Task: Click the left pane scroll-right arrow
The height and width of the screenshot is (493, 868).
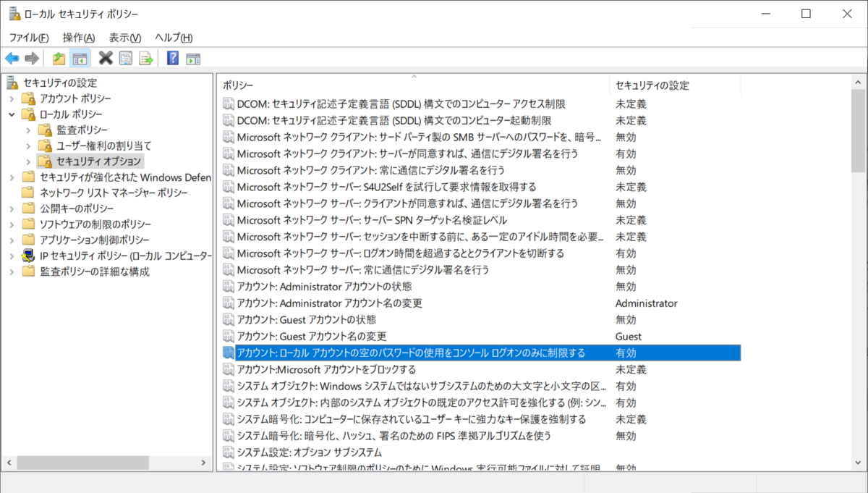Action: 203,463
